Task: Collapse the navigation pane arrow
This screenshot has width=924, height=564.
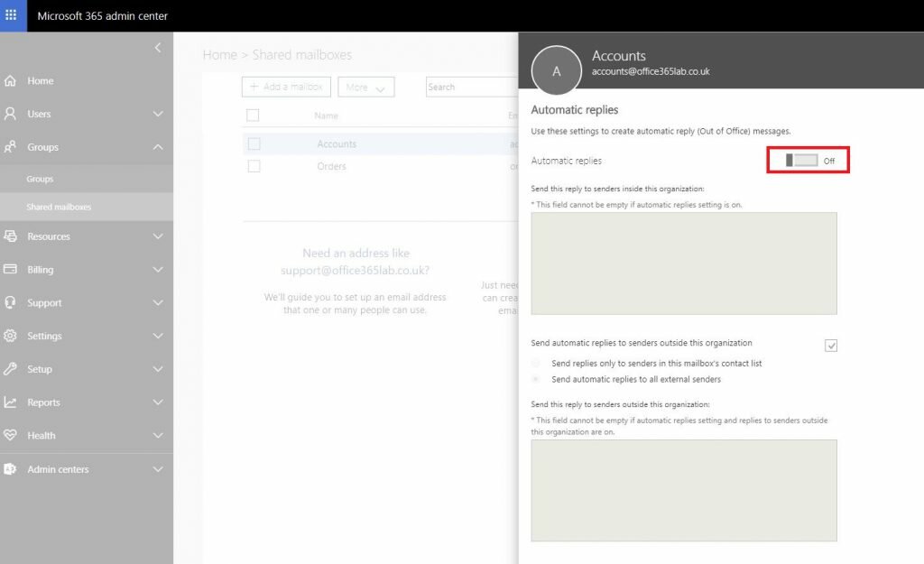Action: pyautogui.click(x=157, y=48)
